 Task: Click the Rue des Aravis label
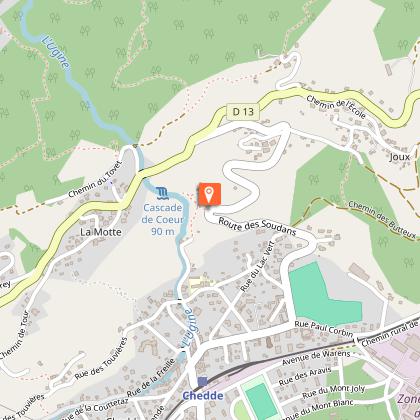305,376
